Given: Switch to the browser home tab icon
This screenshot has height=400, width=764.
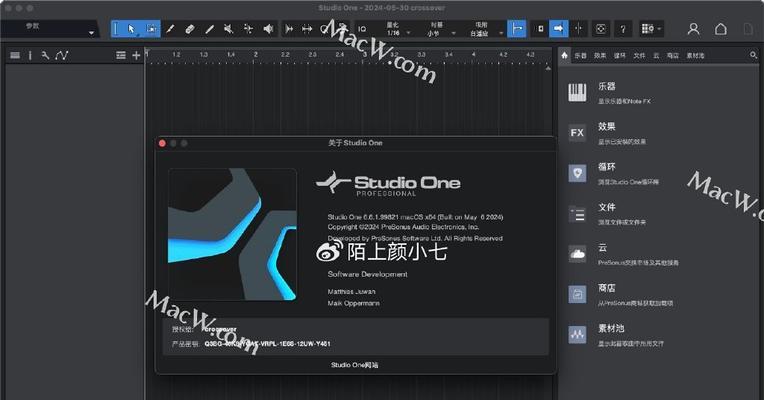Looking at the screenshot, I should [x=564, y=56].
